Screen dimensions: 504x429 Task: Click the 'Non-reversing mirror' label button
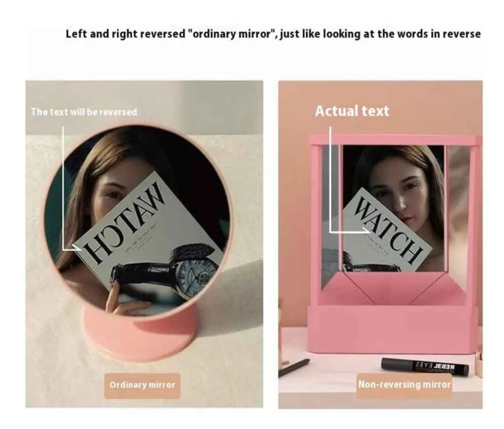[x=404, y=385]
